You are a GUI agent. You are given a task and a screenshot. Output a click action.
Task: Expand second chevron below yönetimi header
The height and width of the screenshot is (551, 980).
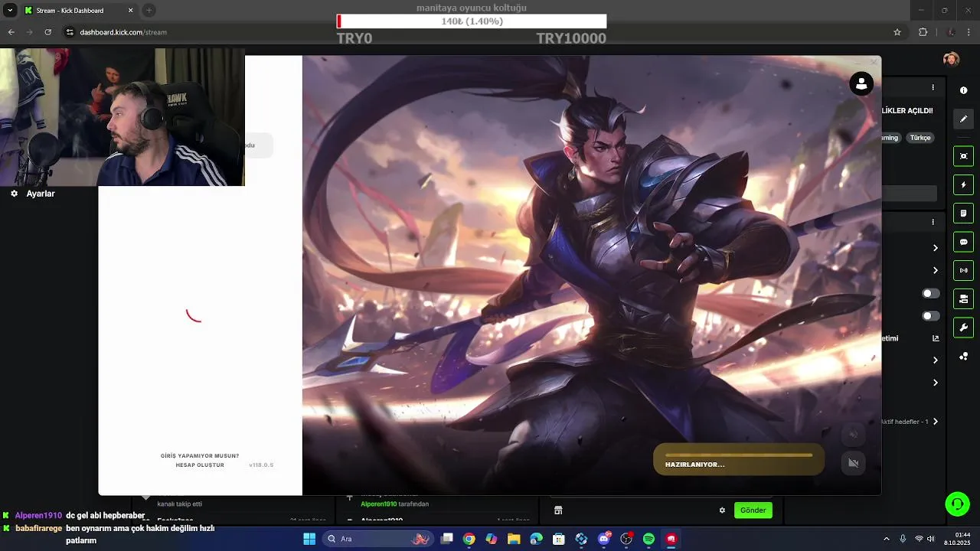point(936,383)
